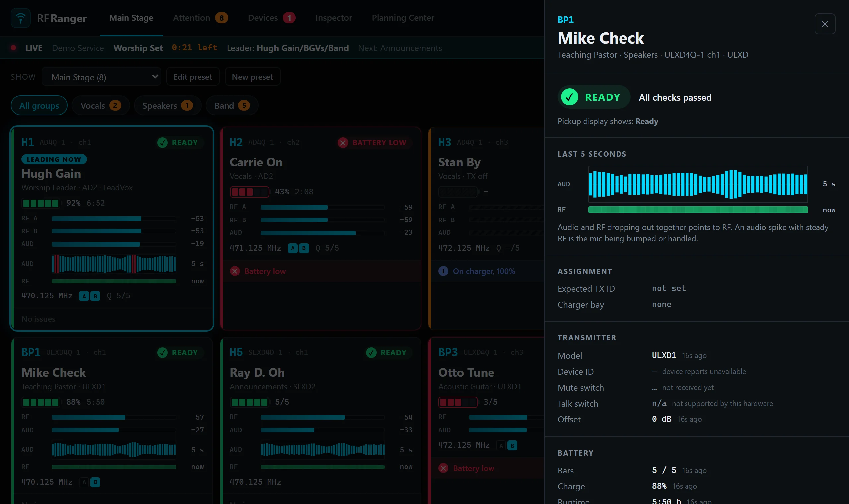This screenshot has width=849, height=504.
Task: Open the Attention tab
Action: (x=200, y=18)
